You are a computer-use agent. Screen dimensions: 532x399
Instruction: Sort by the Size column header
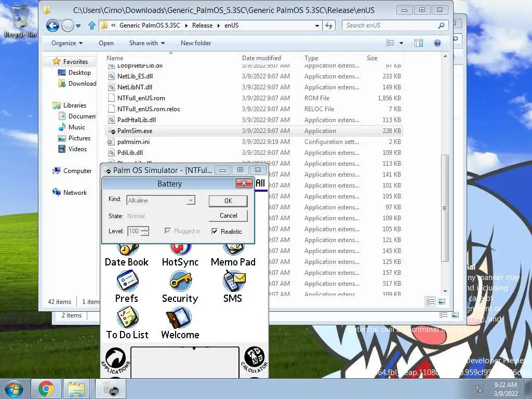372,58
